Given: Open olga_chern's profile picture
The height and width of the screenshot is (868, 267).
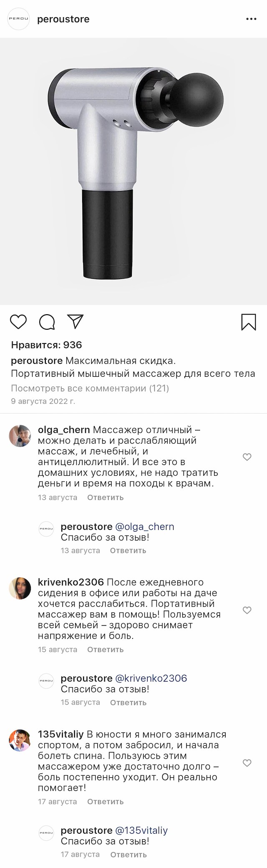Looking at the screenshot, I should point(20,436).
